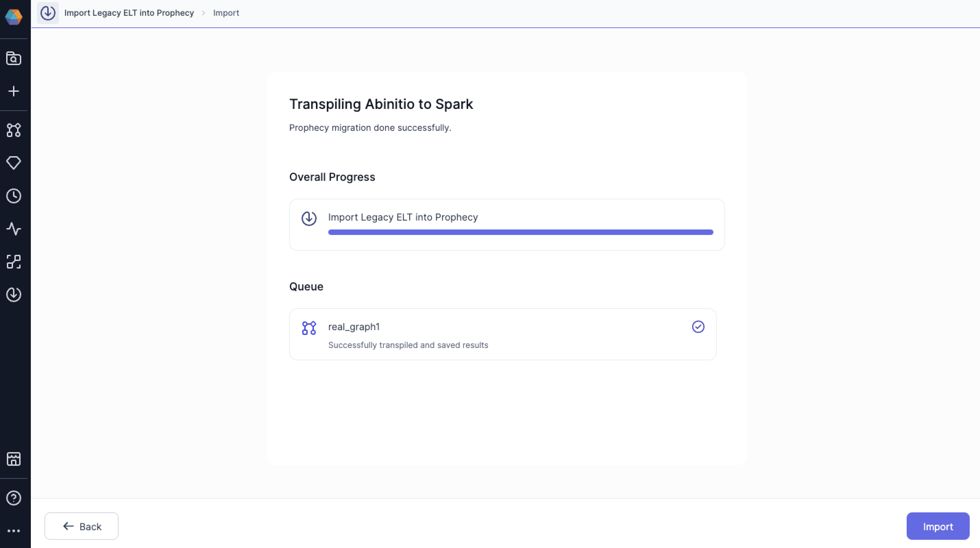Click the Import Legacy ELT into Prophecy breadcrumb

[129, 13]
